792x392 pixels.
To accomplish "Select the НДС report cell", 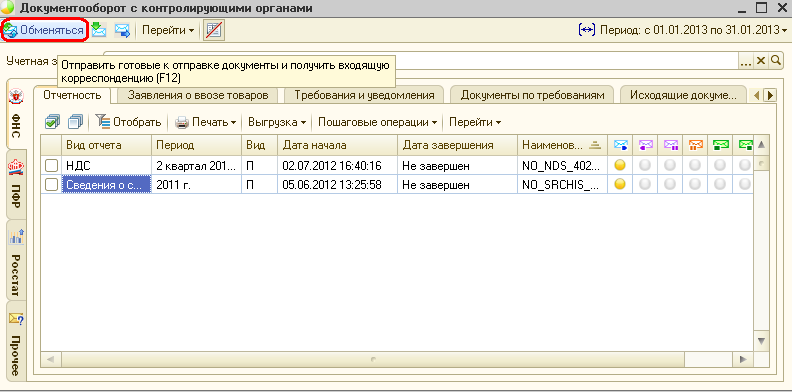I will tap(107, 166).
